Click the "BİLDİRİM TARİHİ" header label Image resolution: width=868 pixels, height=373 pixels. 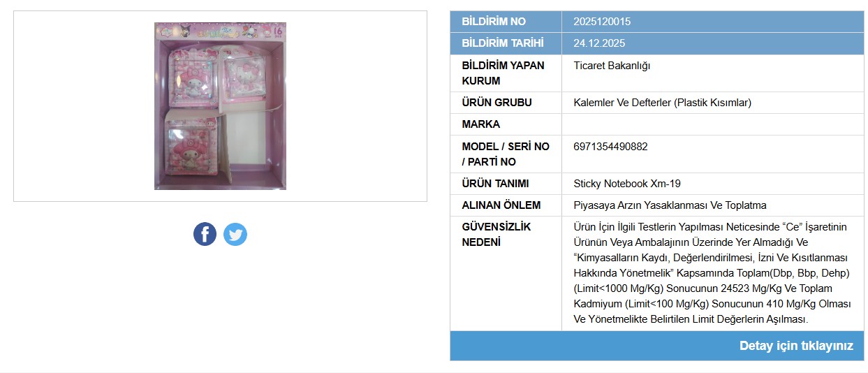(x=503, y=43)
